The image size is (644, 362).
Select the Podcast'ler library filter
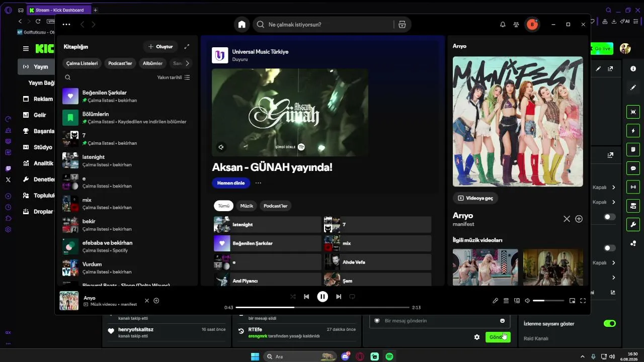click(x=120, y=63)
